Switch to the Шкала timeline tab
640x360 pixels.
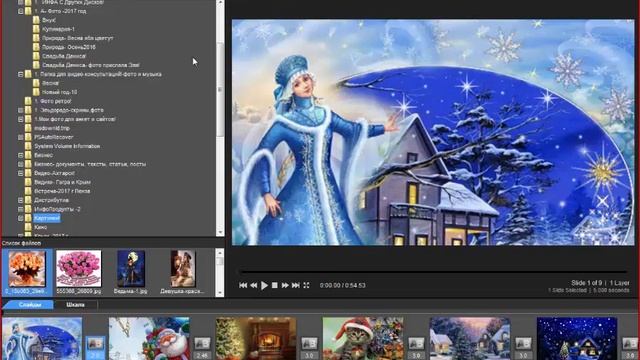(76, 305)
